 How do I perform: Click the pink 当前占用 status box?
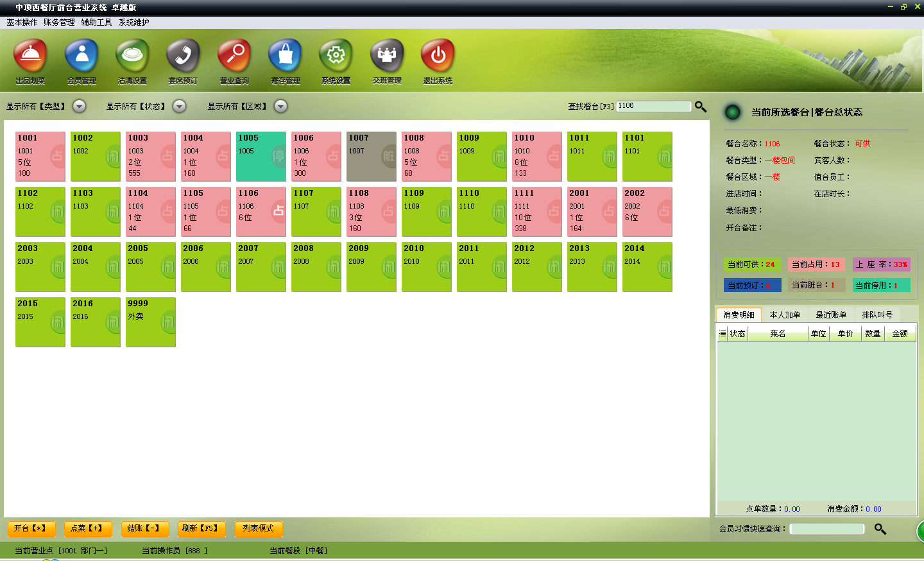816,264
